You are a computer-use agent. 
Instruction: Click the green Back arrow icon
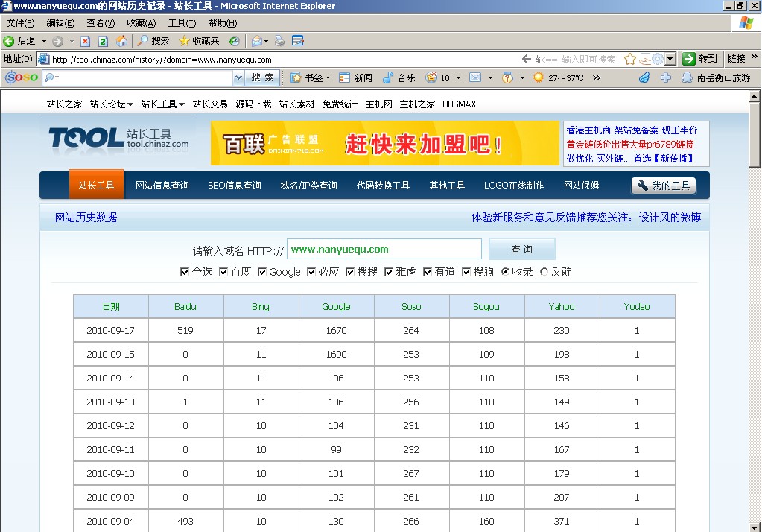point(8,41)
